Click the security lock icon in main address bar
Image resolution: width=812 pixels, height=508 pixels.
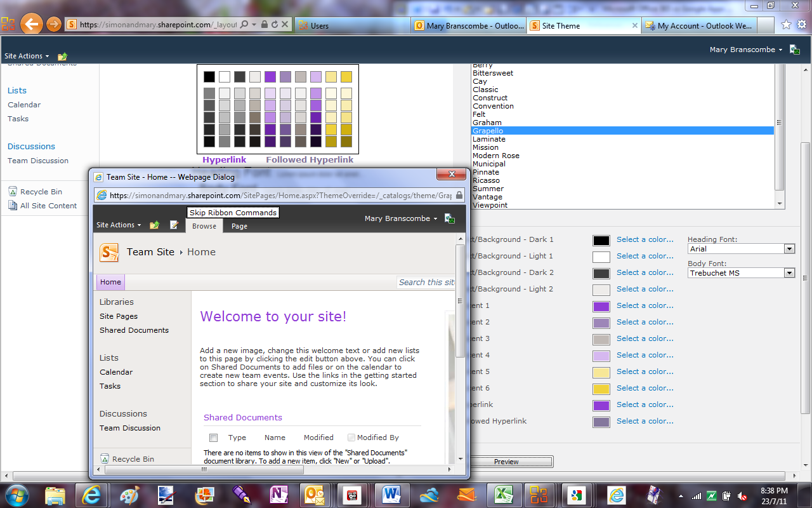point(264,25)
